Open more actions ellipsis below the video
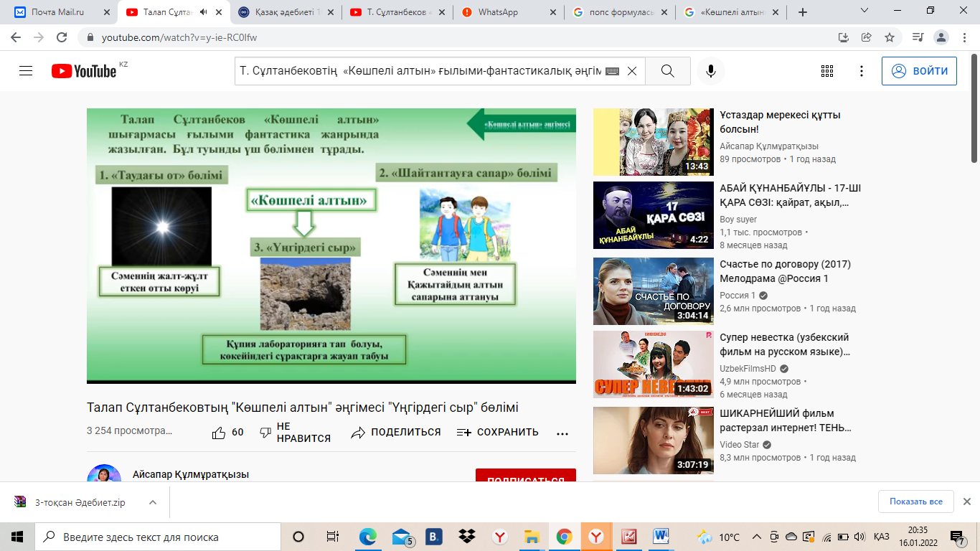The height and width of the screenshot is (551, 980). (562, 433)
